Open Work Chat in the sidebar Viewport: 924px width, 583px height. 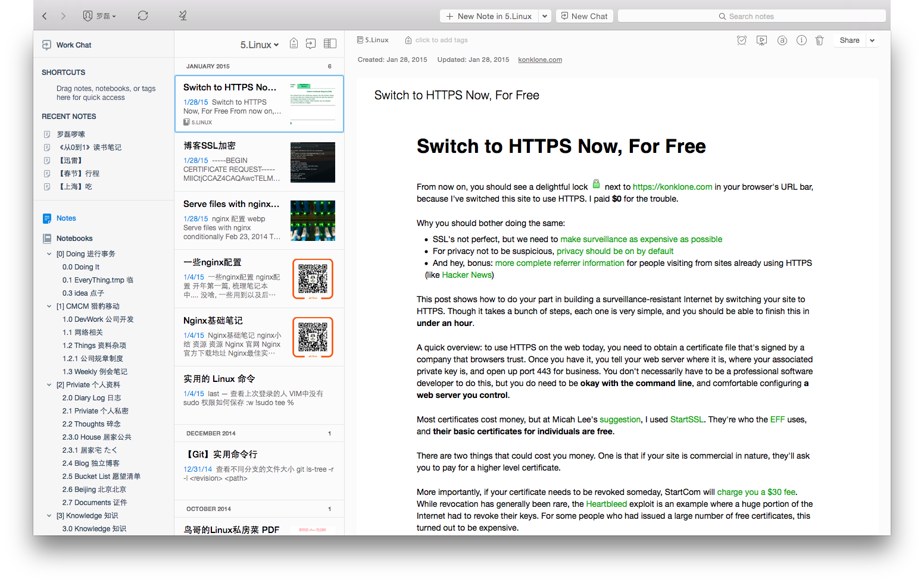73,45
